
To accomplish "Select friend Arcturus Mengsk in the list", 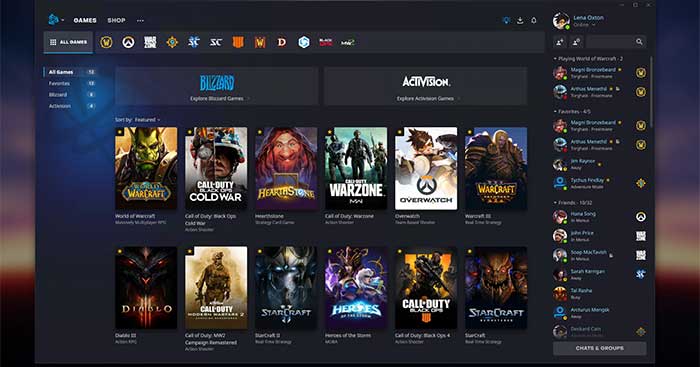I will pyautogui.click(x=600, y=313).
